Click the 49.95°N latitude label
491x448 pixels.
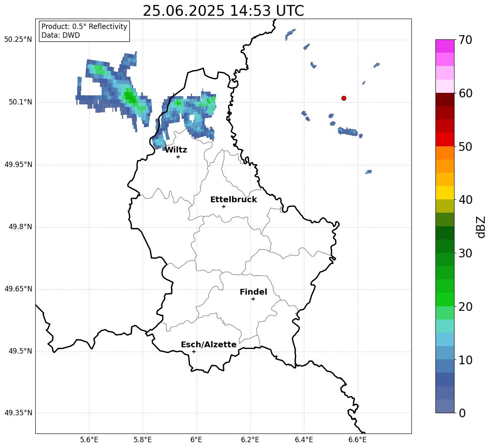click(x=18, y=164)
